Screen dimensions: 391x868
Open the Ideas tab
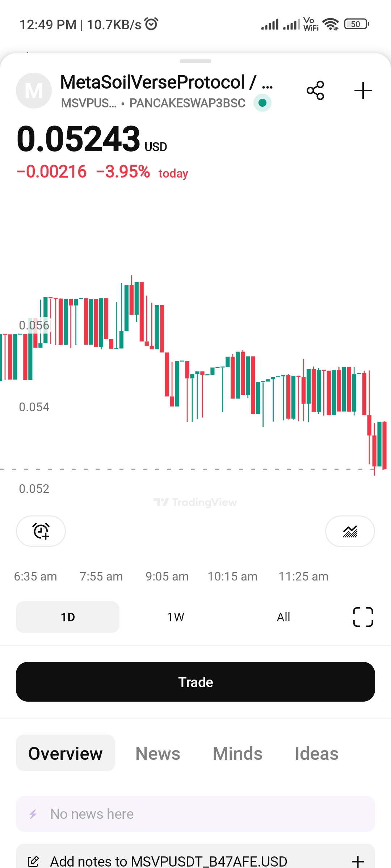coord(317,754)
